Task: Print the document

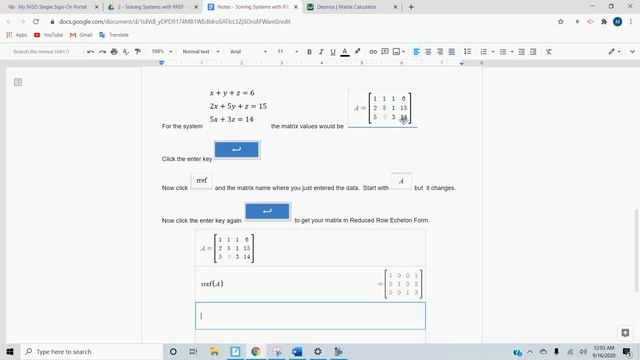Action: [114, 51]
